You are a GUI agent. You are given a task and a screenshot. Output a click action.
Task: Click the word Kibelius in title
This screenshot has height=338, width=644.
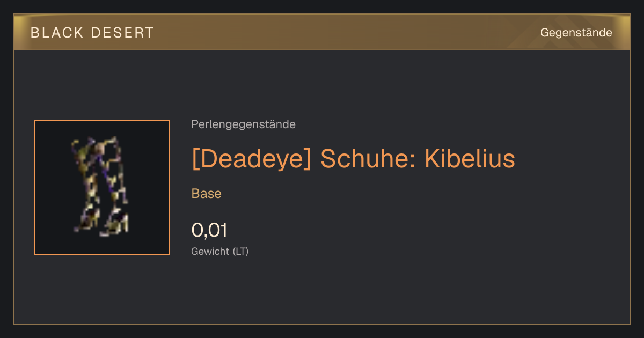470,159
